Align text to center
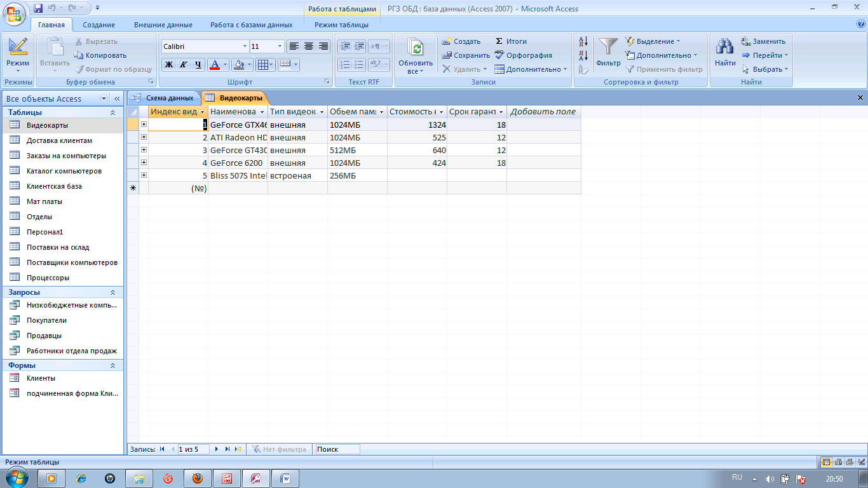868x488 pixels. coord(309,46)
